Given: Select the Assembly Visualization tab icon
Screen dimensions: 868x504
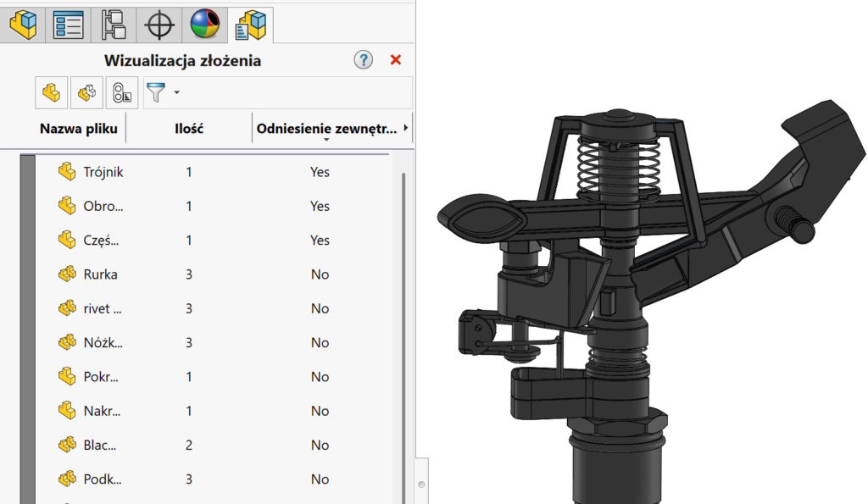Looking at the screenshot, I should pyautogui.click(x=251, y=25).
